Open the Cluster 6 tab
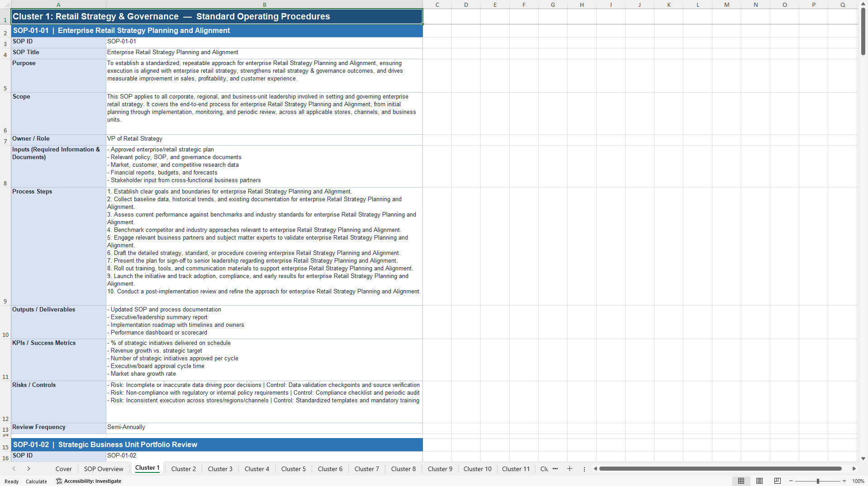Screen dimensions: 868x486 pos(330,469)
